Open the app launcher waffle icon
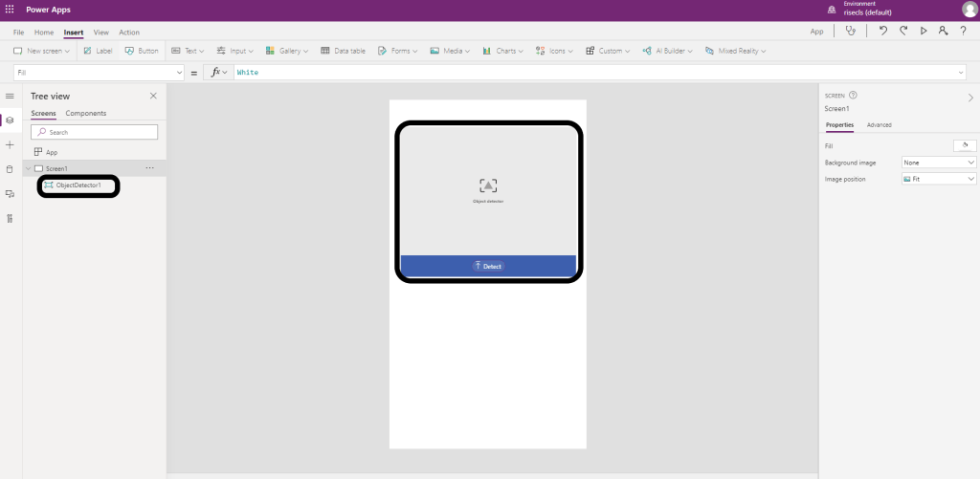The width and height of the screenshot is (980, 479). tap(10, 10)
